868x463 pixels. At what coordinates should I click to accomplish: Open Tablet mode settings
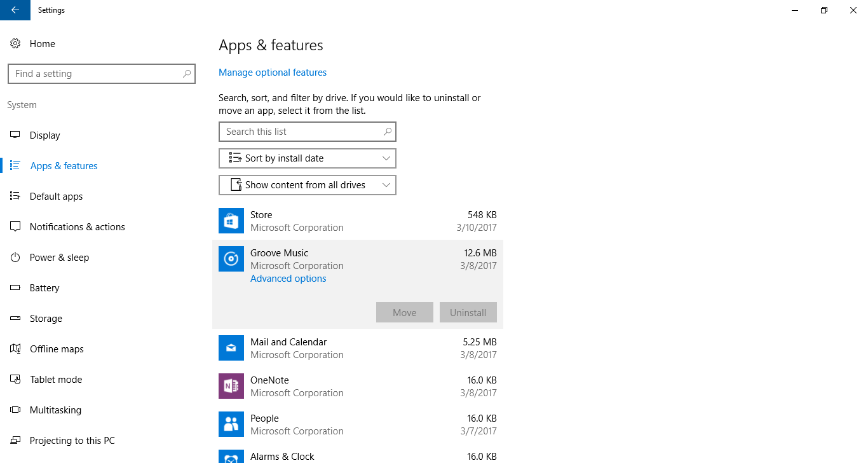pyautogui.click(x=56, y=379)
